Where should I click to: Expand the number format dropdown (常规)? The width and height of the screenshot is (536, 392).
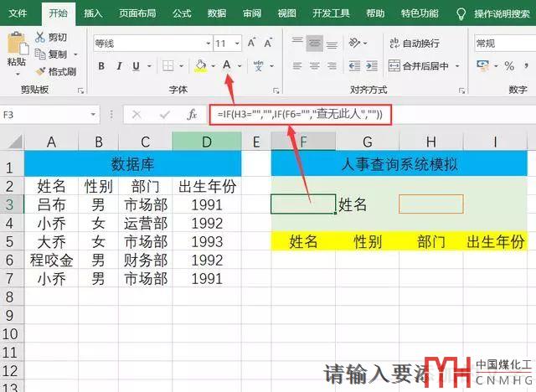coord(502,43)
